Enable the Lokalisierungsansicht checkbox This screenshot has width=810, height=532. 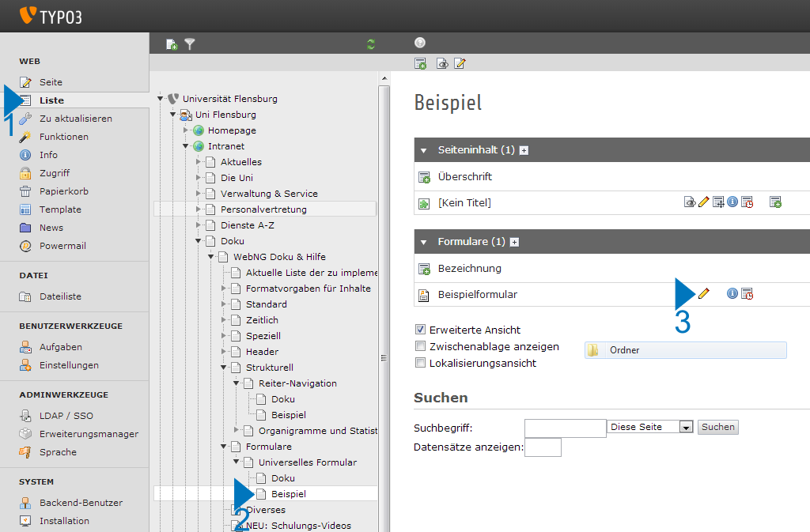[x=420, y=363]
